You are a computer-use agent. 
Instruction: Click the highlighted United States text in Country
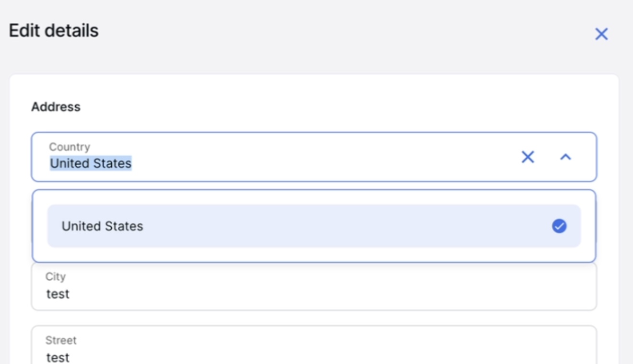click(91, 163)
